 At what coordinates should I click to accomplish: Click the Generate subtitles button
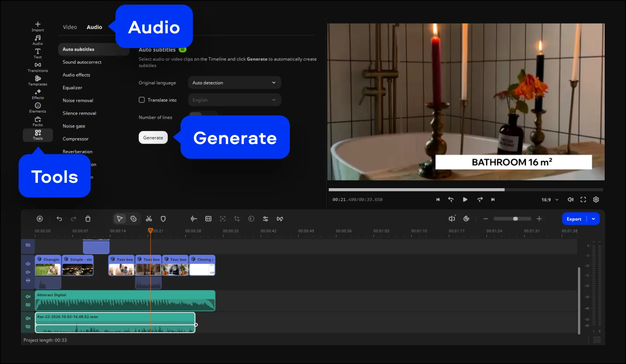(153, 137)
